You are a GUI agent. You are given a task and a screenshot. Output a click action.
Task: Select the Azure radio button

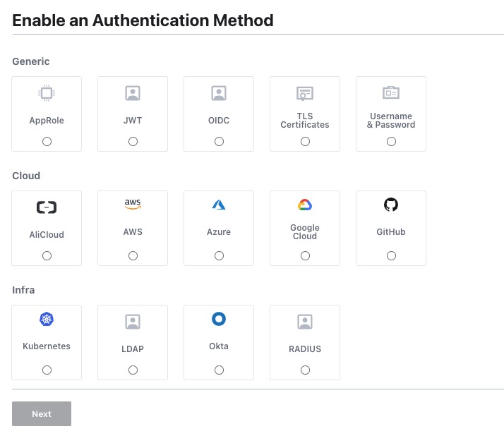[220, 255]
